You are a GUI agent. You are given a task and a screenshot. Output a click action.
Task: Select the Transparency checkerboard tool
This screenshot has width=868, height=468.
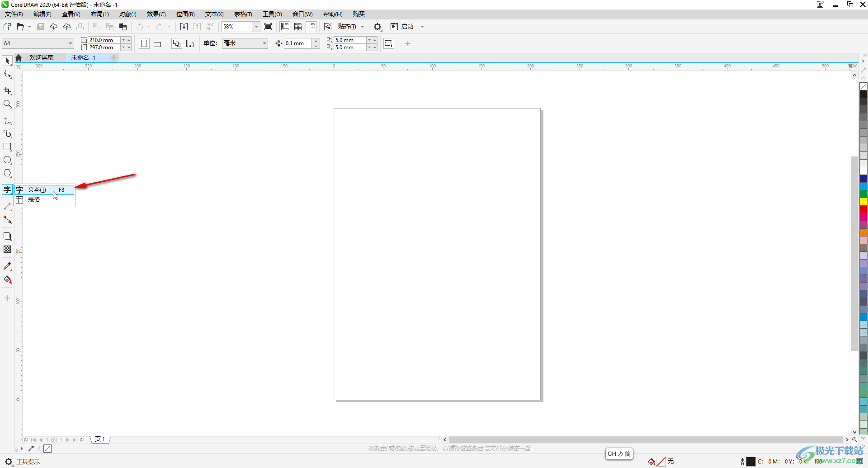7,250
